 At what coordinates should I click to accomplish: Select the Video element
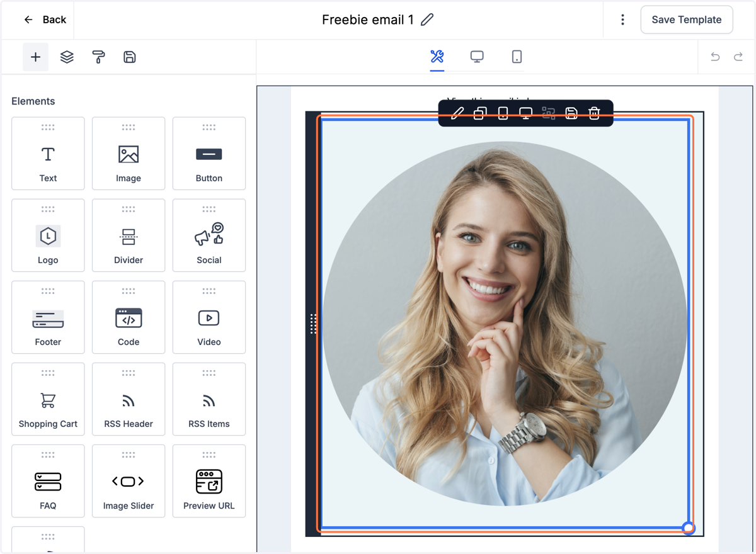(209, 317)
